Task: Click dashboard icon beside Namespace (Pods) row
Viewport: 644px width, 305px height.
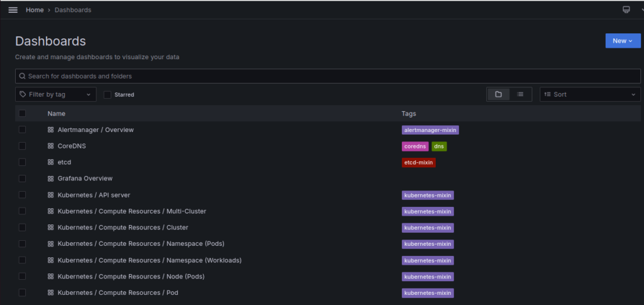Action: click(50, 244)
